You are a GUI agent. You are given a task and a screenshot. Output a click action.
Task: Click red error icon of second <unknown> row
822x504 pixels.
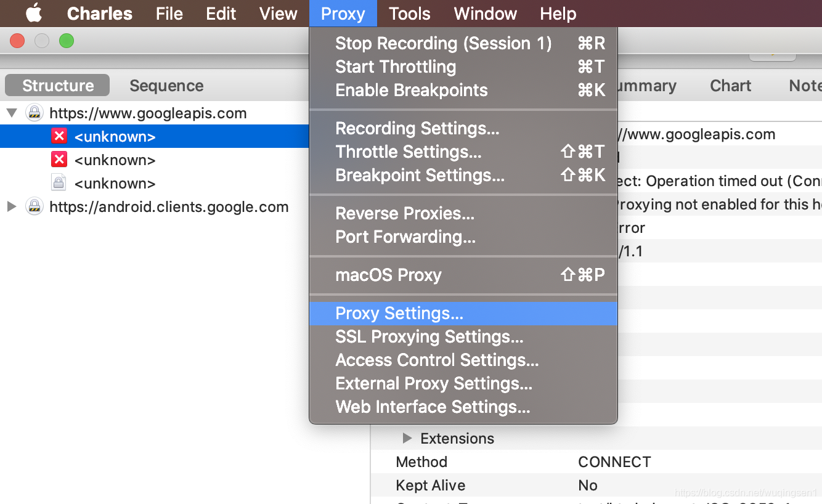tap(59, 160)
